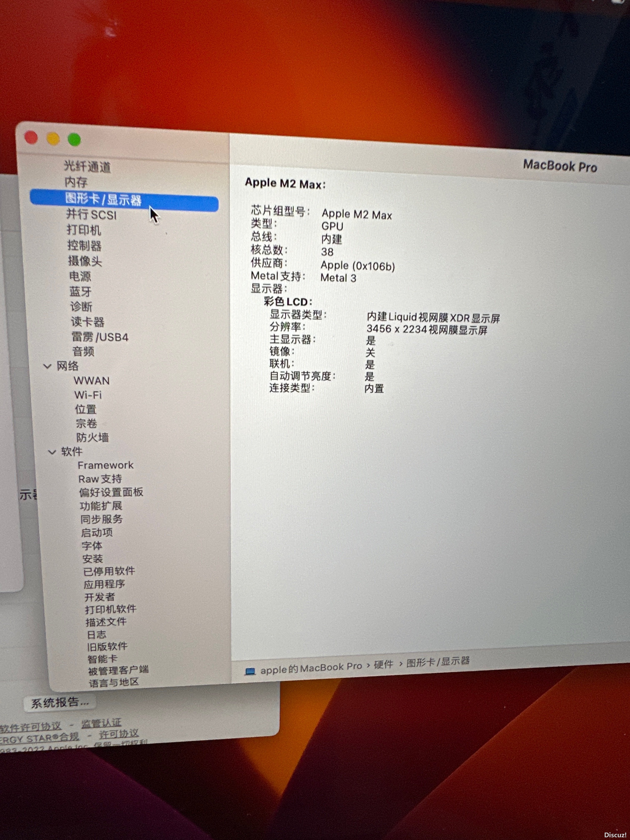Click the Metal 3 value

(x=338, y=277)
